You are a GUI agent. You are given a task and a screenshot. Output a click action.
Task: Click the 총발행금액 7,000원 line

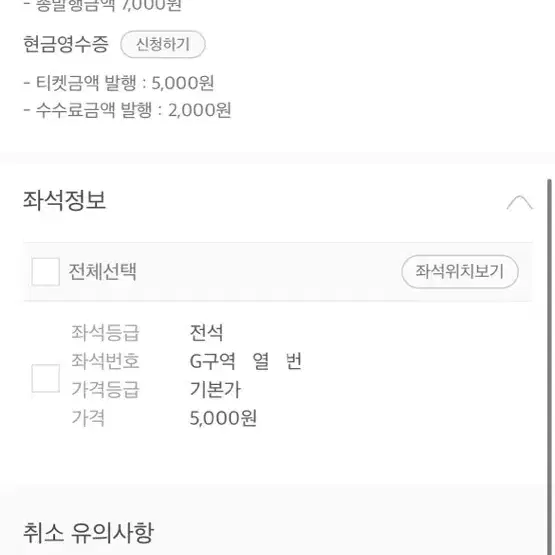[x=103, y=6]
